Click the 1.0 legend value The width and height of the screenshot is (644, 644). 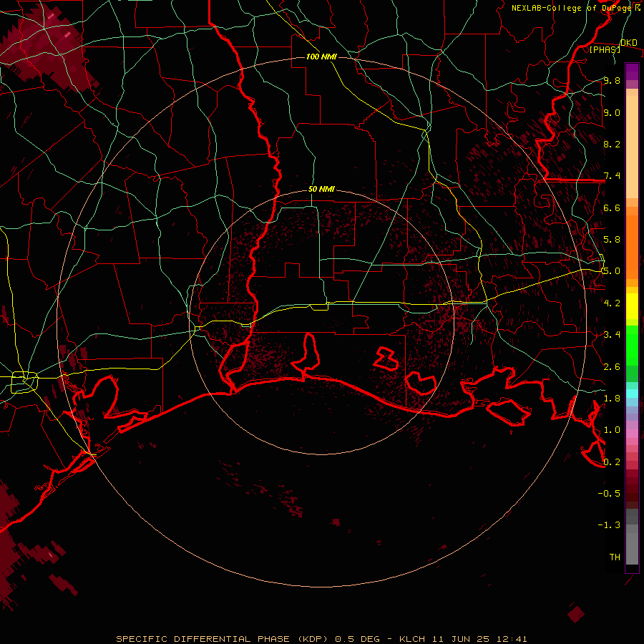pyautogui.click(x=612, y=429)
